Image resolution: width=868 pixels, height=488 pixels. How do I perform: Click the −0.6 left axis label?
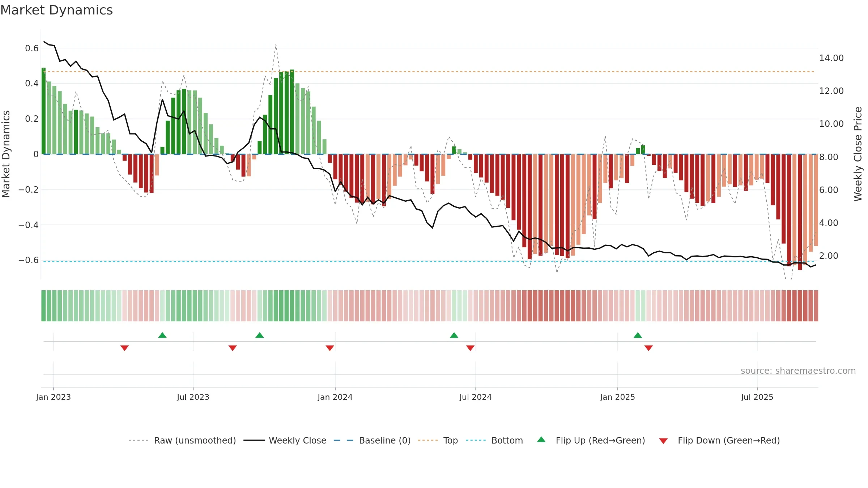29,260
